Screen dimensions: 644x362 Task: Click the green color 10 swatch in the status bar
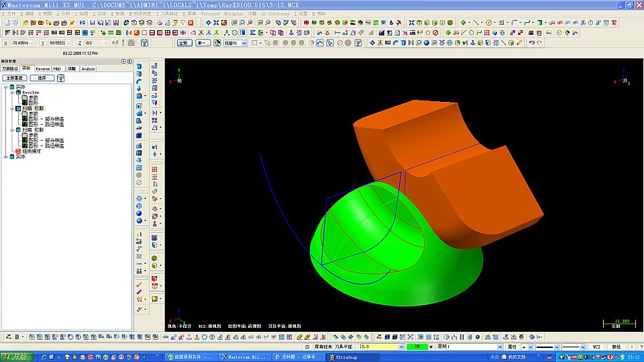[x=417, y=347]
